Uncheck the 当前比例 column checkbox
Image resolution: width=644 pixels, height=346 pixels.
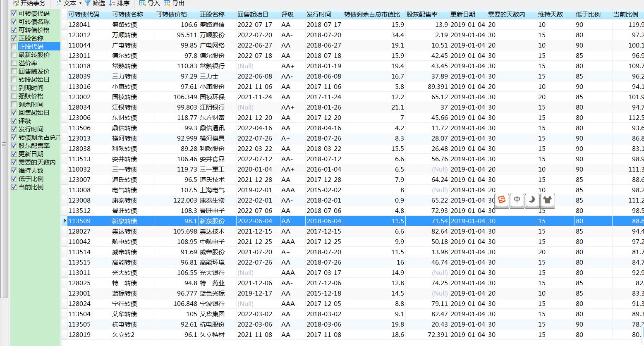pyautogui.click(x=14, y=187)
